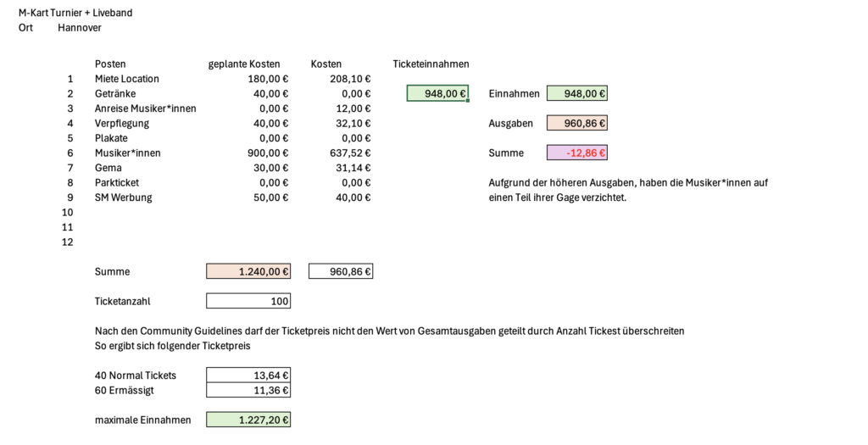Click planned Verpflegung cost 40,00 €
Image resolution: width=868 pixels, height=445 pixels.
point(271,124)
